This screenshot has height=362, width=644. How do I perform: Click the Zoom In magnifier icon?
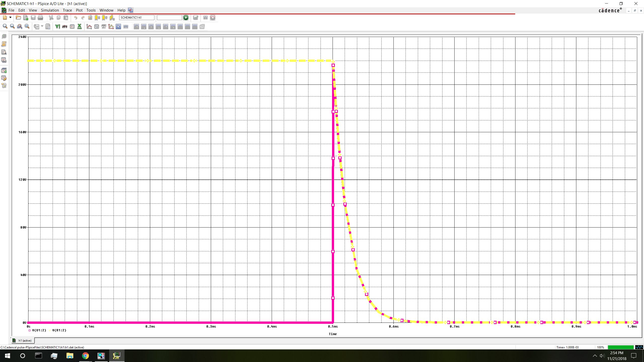5,26
